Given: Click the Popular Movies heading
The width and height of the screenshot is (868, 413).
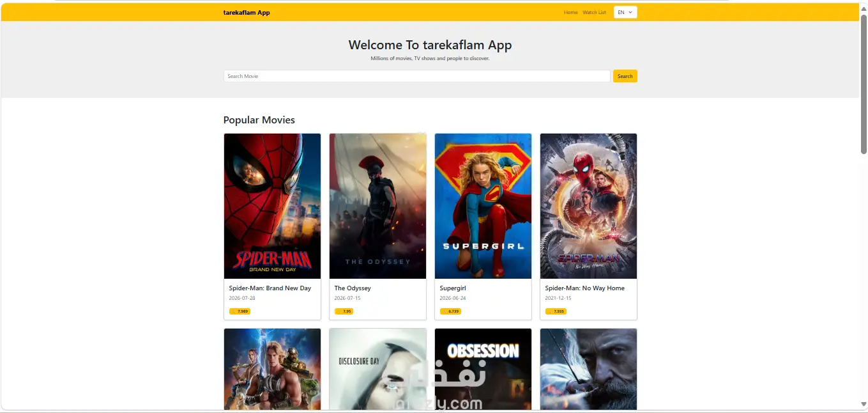Looking at the screenshot, I should point(259,120).
